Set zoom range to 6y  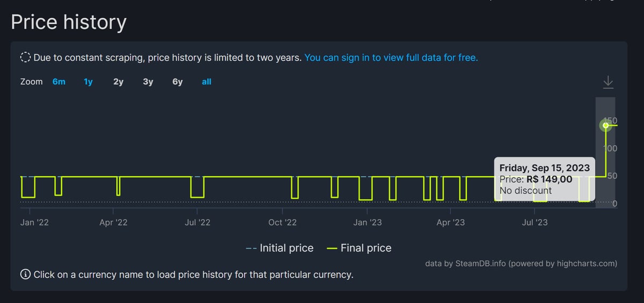click(177, 82)
